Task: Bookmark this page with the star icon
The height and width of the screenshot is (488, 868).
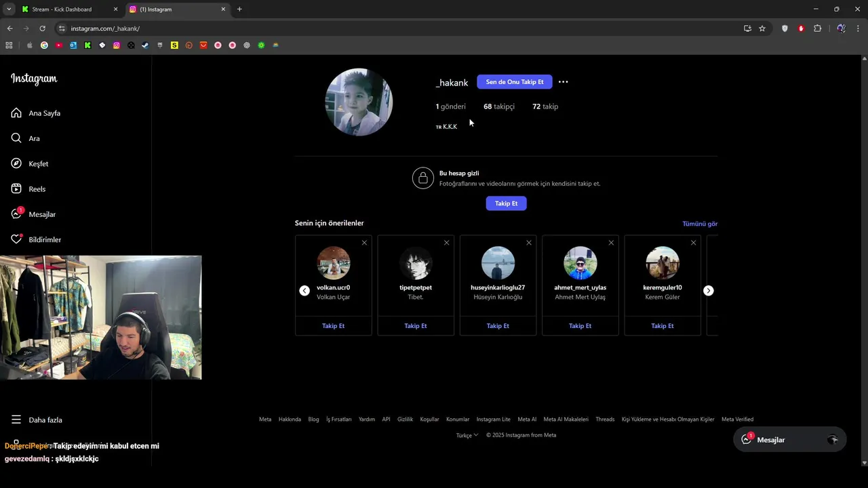Action: (x=762, y=28)
